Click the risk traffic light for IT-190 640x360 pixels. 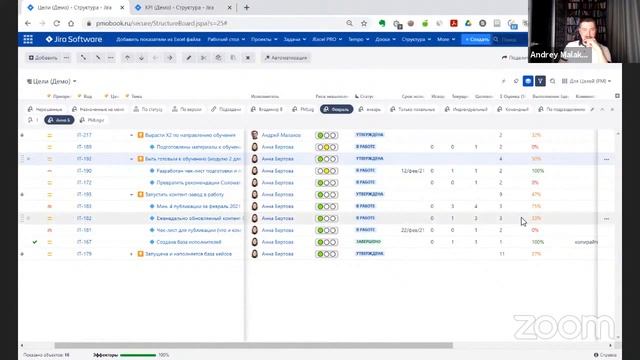(327, 171)
